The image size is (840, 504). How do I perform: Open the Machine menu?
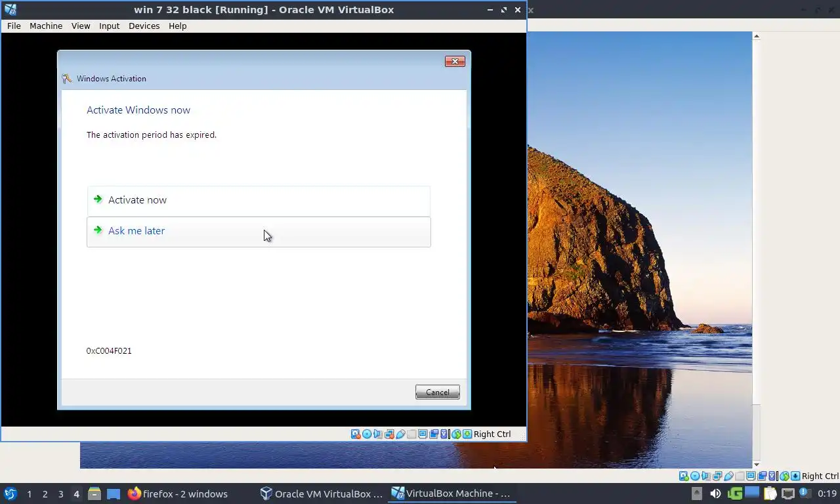pyautogui.click(x=46, y=26)
